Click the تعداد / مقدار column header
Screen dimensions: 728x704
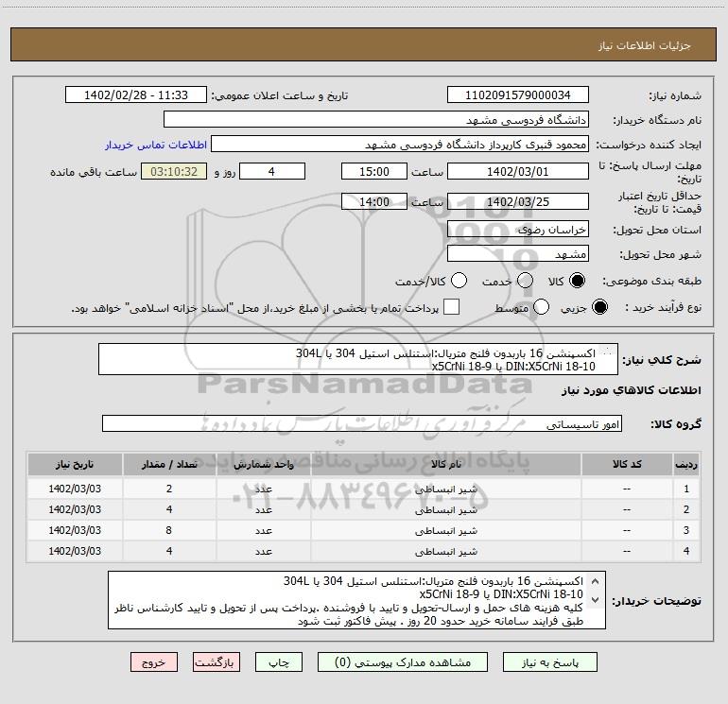pos(169,464)
